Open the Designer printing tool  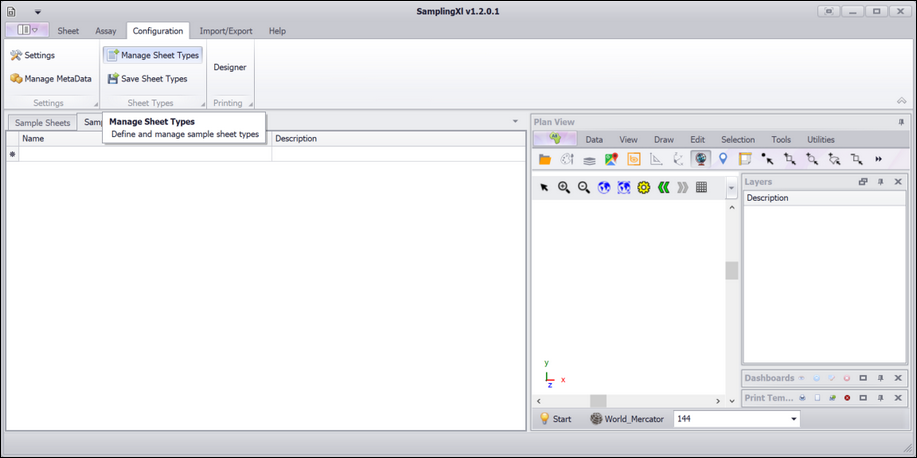[230, 67]
